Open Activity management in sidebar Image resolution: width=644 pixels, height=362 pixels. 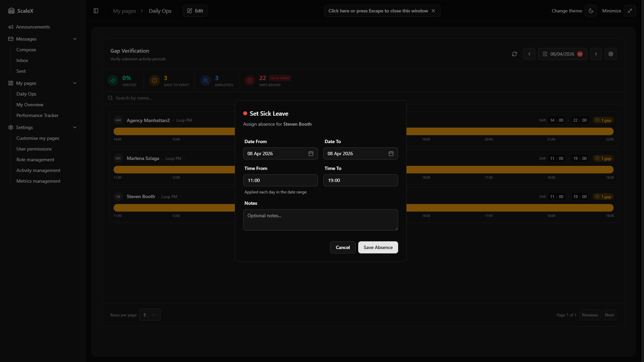point(38,170)
